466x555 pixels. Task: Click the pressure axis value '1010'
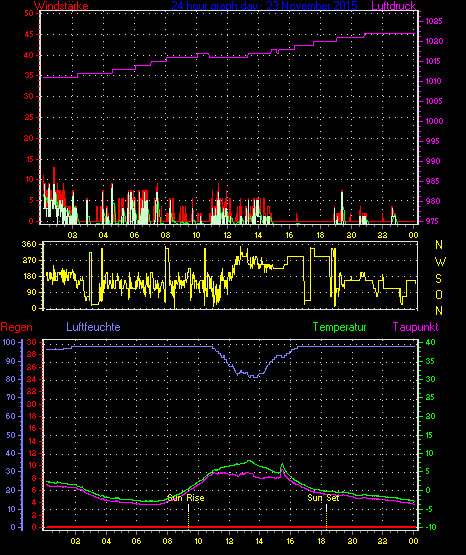tap(434, 81)
